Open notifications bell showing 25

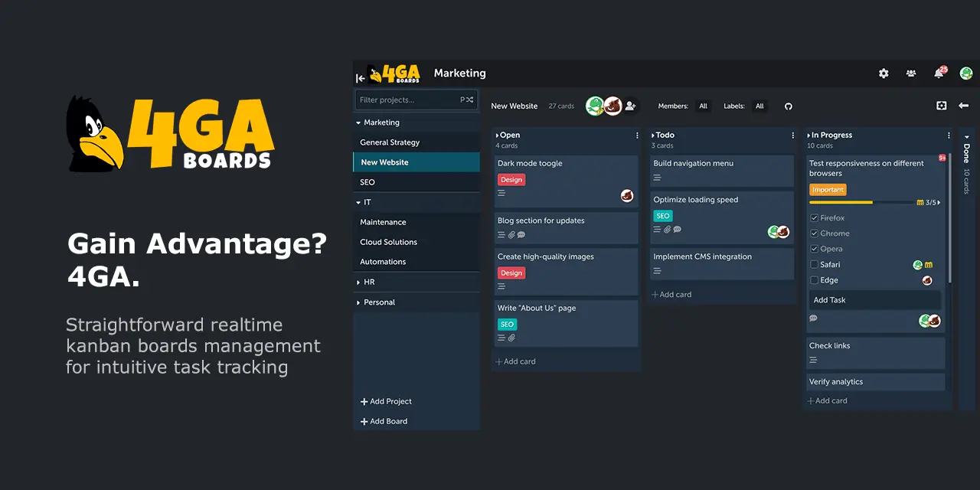coord(939,73)
